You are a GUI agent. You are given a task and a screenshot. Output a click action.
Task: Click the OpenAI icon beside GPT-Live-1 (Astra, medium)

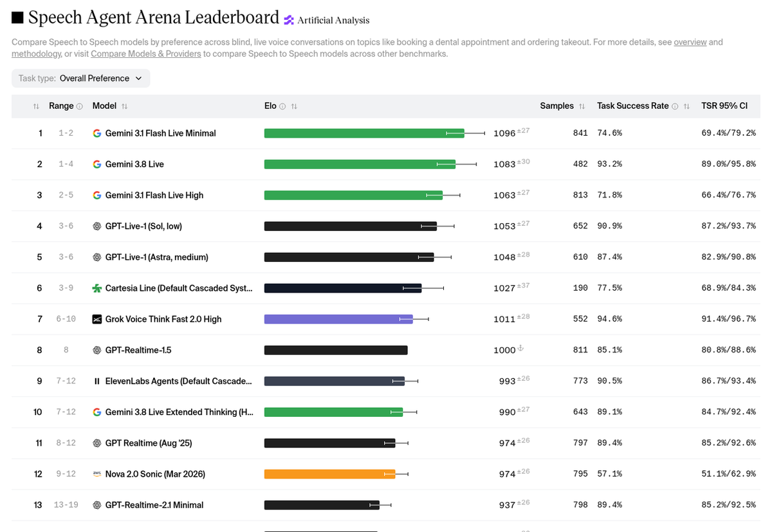pos(97,257)
